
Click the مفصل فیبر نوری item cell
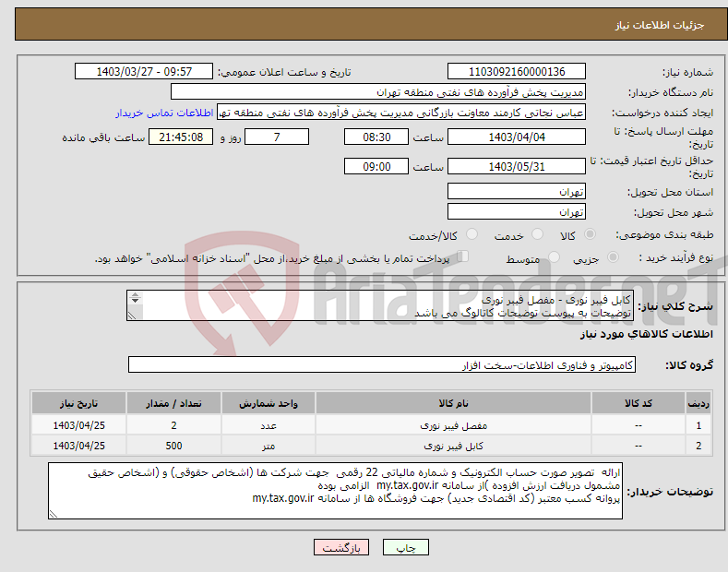pyautogui.click(x=453, y=425)
